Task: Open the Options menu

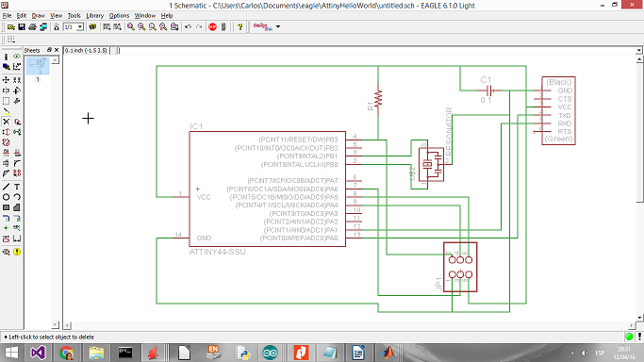Action: pos(119,16)
